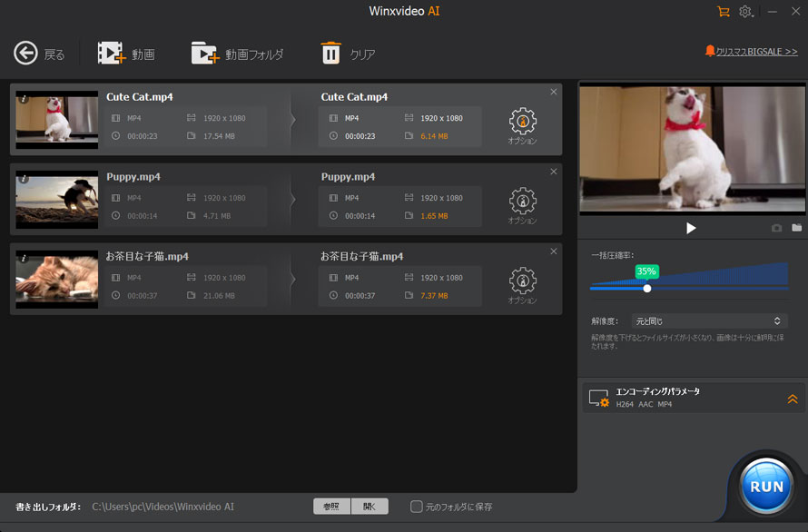808x532 pixels.
Task: Enable the 元のフォルダに保存 checkbox
Action: tap(417, 507)
